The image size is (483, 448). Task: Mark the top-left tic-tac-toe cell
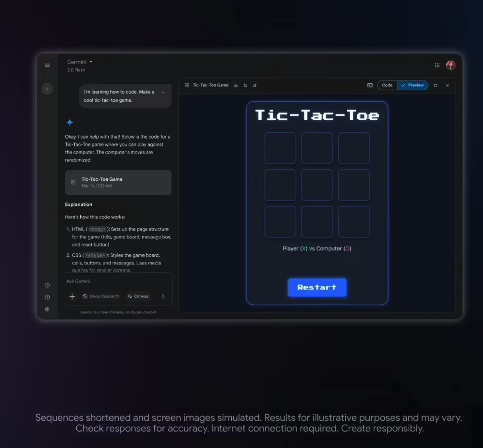tap(280, 148)
